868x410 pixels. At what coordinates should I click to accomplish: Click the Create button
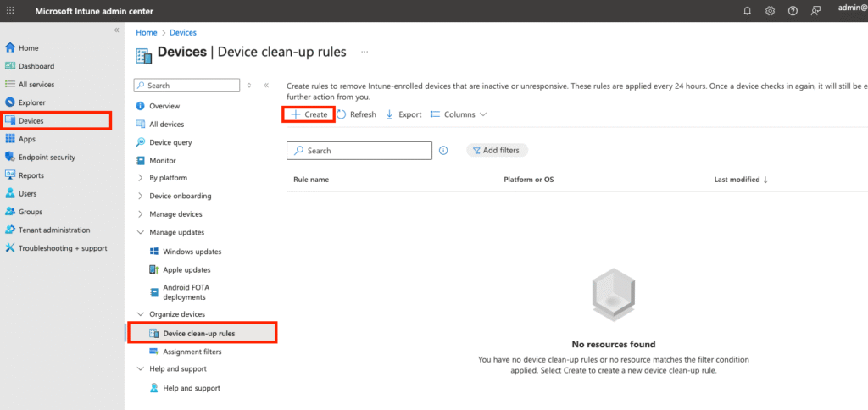click(x=309, y=114)
